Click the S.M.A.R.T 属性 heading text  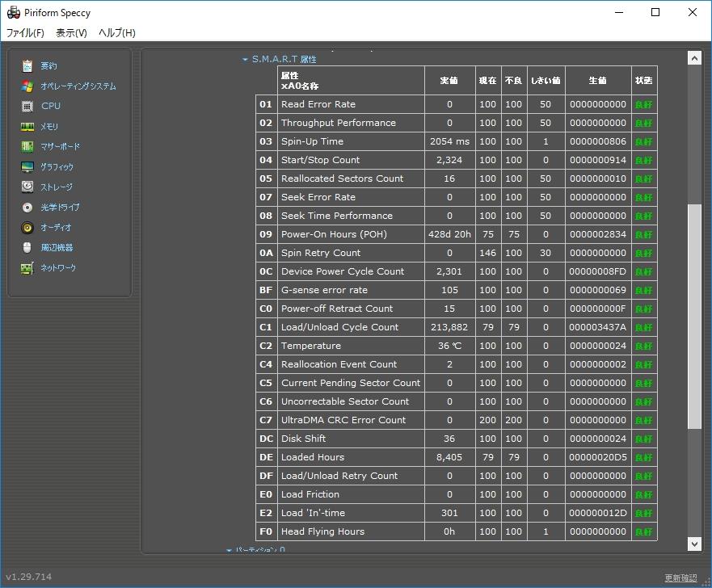(284, 60)
